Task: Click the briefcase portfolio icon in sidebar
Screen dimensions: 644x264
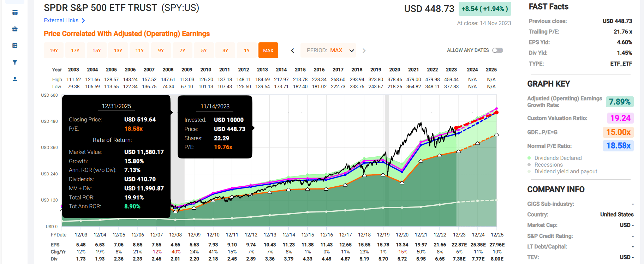Action: [15, 29]
